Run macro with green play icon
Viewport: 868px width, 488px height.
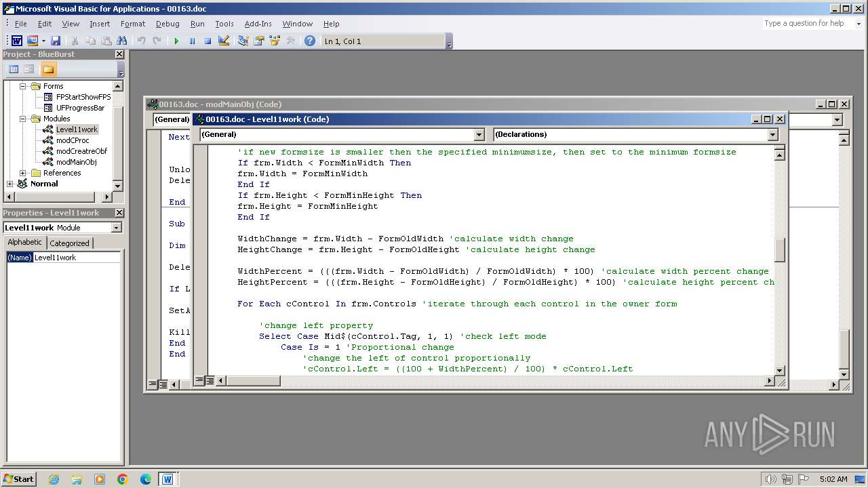pos(176,41)
